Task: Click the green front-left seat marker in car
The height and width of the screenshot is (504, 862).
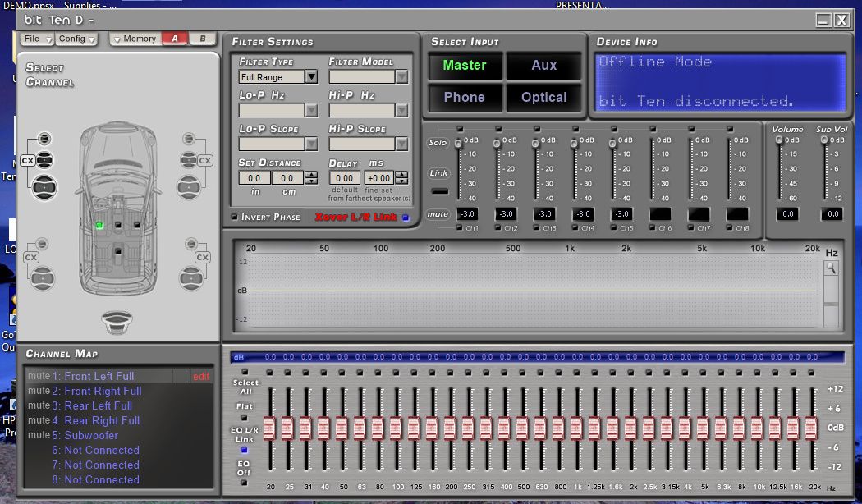Action: [99, 225]
